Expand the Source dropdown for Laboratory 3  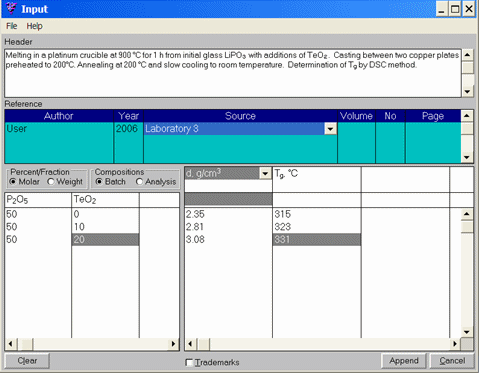click(330, 129)
